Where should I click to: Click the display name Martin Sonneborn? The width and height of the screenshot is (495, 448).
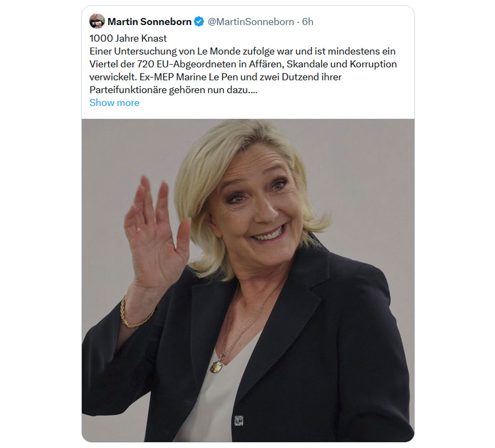(x=149, y=22)
